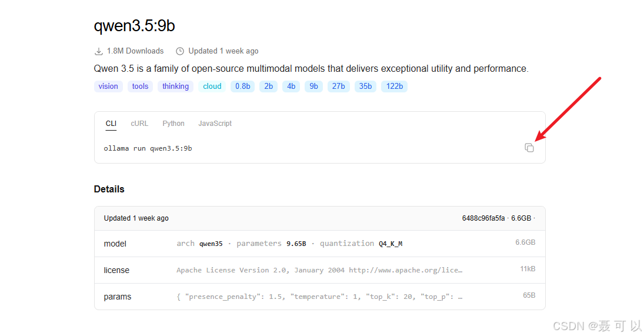Click the 65B params size value
Image resolution: width=644 pixels, height=336 pixels.
click(529, 295)
